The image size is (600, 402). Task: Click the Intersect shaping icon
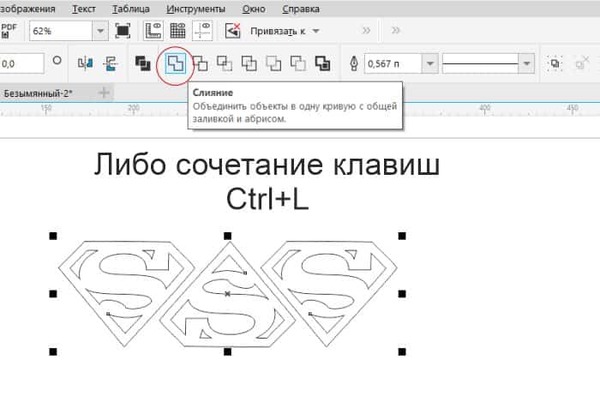(x=224, y=64)
